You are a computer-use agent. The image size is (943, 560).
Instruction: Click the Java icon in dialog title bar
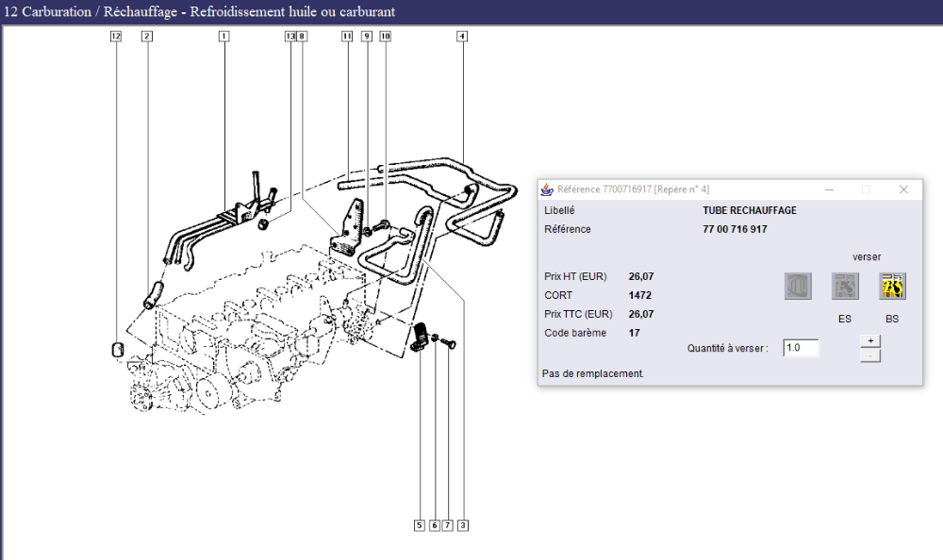pos(549,189)
